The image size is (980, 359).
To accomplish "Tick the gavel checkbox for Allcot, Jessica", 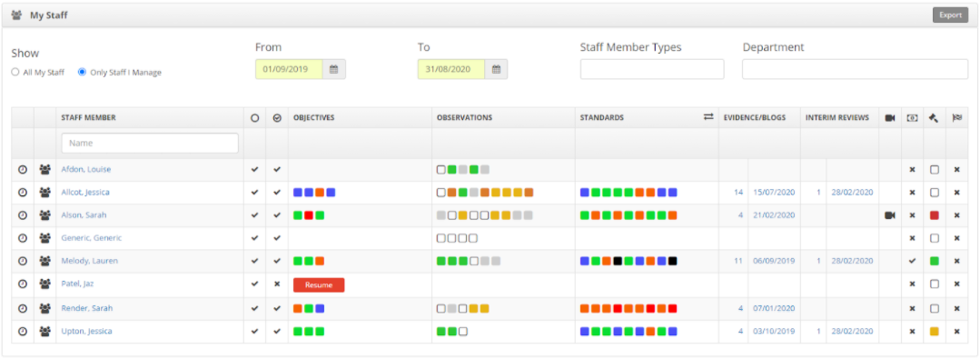I will (935, 192).
